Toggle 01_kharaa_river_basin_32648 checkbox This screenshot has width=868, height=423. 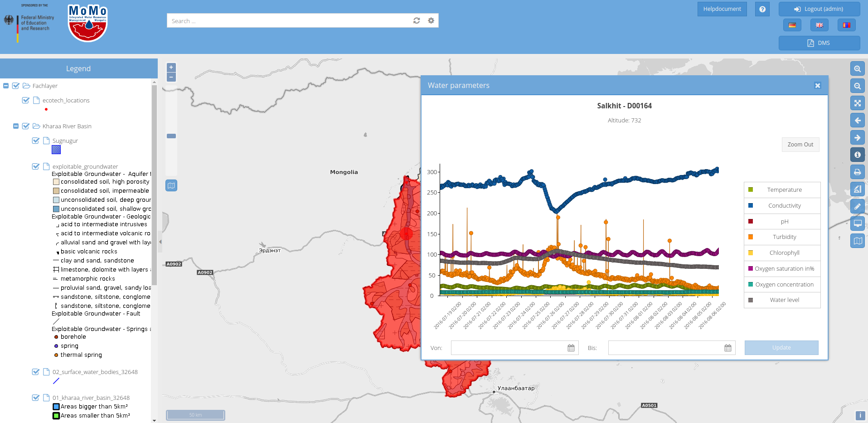pos(36,398)
